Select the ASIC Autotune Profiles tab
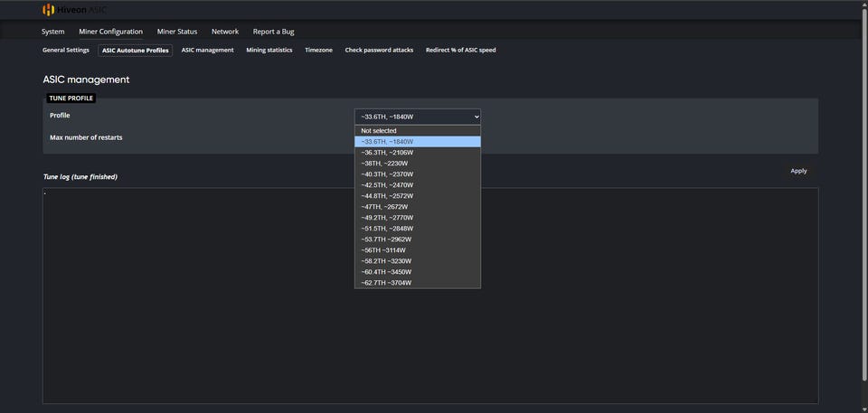The width and height of the screenshot is (868, 413). (x=136, y=51)
